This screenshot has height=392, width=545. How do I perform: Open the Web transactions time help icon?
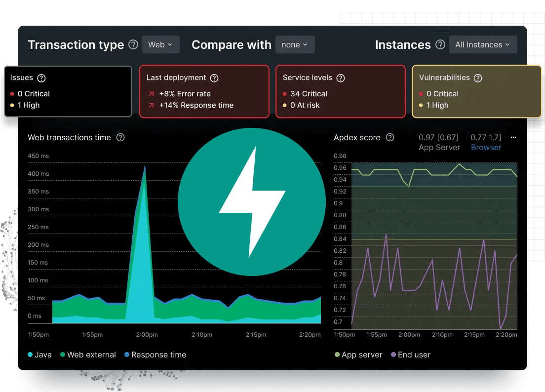[x=120, y=137]
